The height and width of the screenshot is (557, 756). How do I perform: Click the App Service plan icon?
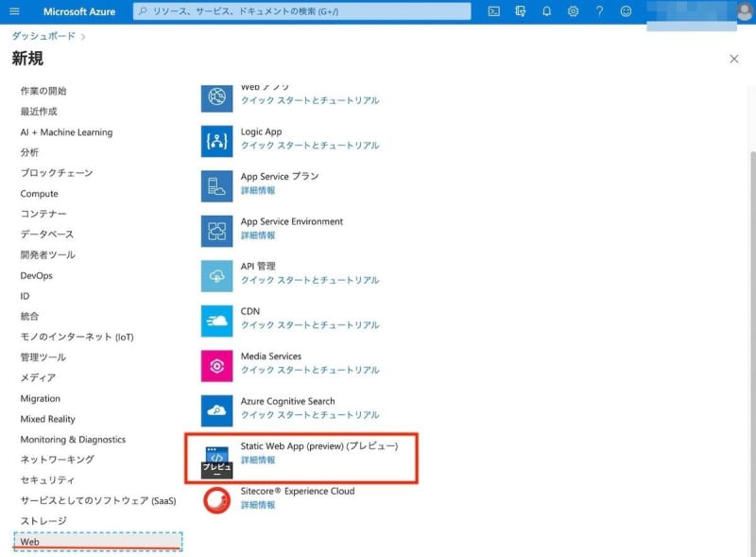pos(216,186)
